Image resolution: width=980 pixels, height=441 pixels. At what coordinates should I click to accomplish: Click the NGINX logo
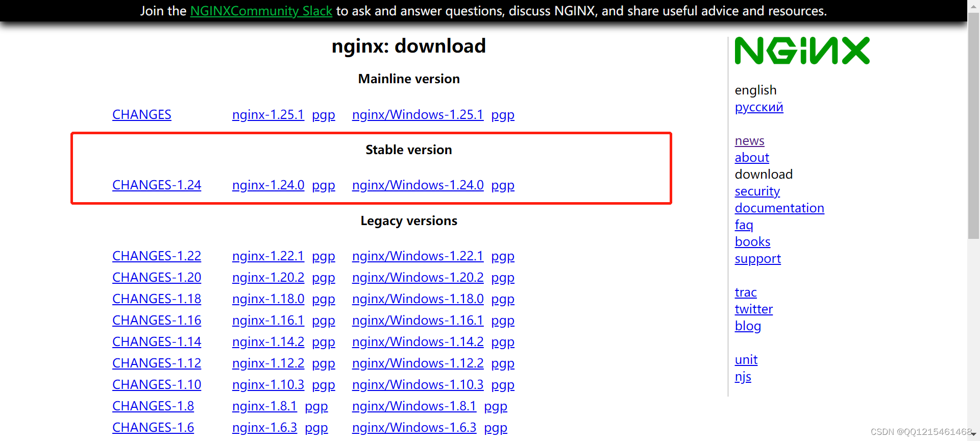802,51
